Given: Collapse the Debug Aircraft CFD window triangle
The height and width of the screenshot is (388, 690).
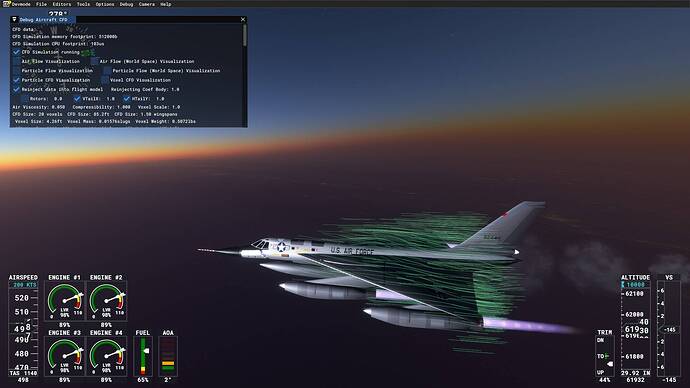Looking at the screenshot, I should click(14, 19).
